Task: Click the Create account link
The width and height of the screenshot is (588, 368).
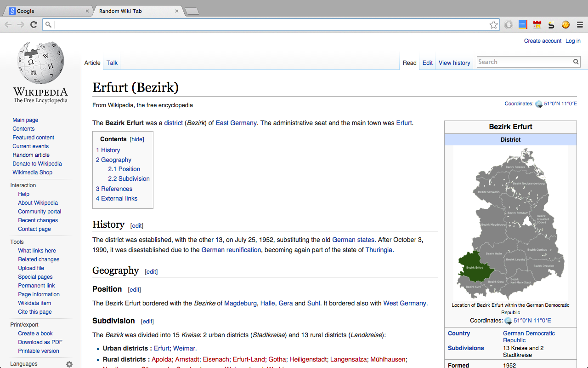Action: pyautogui.click(x=543, y=41)
